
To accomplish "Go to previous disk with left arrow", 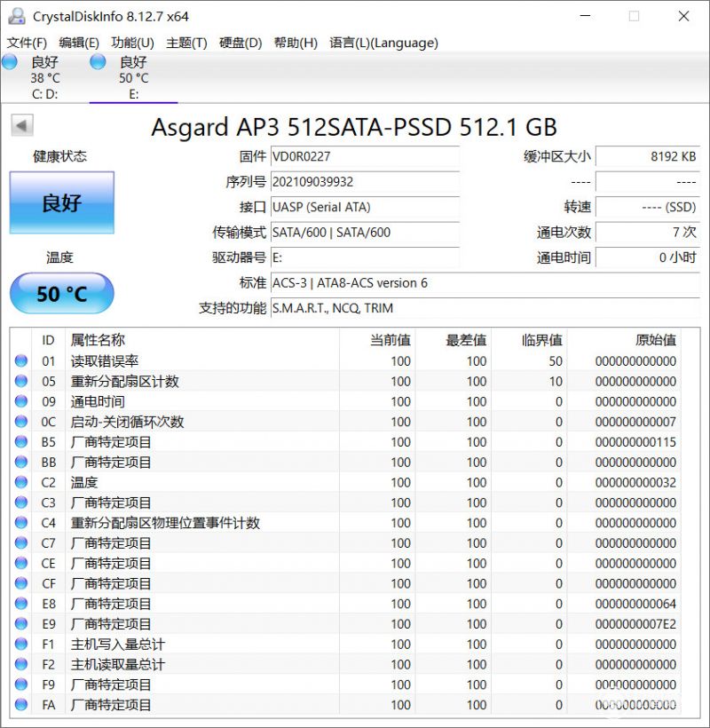I will point(22,125).
